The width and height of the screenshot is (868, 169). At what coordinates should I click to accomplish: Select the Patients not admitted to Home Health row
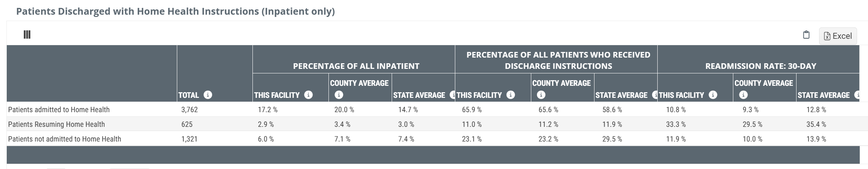pos(64,139)
